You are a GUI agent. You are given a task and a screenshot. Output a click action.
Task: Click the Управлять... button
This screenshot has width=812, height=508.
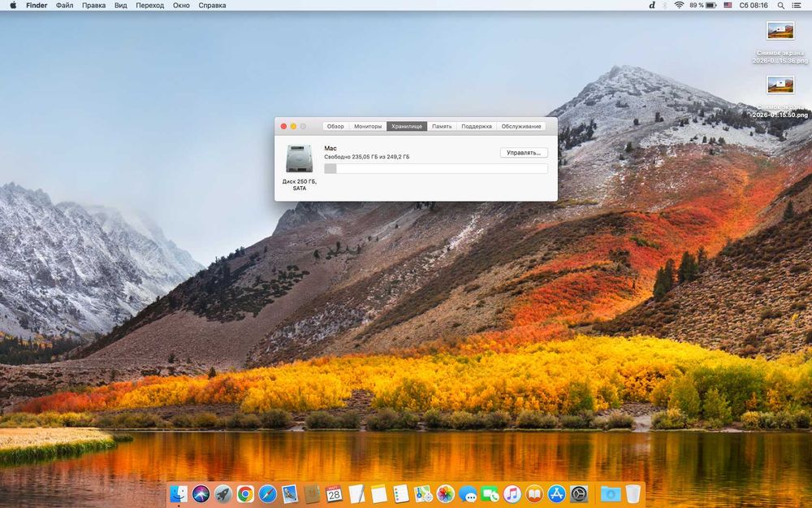click(x=524, y=153)
